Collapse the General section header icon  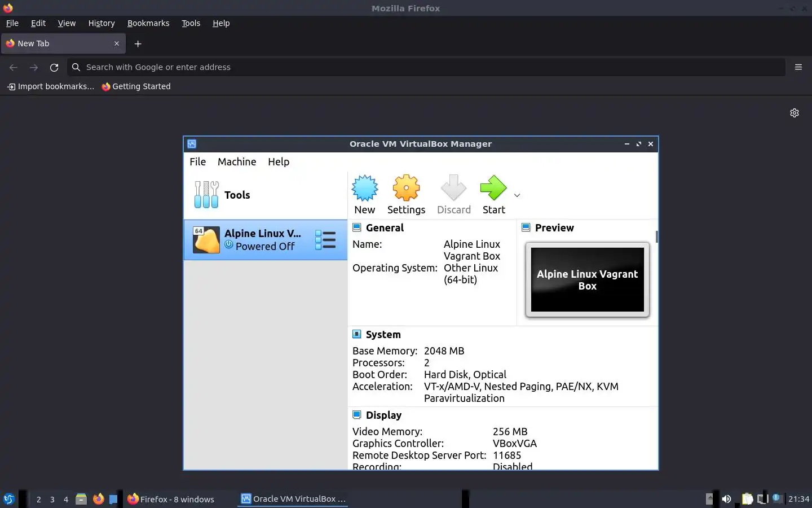[357, 227]
